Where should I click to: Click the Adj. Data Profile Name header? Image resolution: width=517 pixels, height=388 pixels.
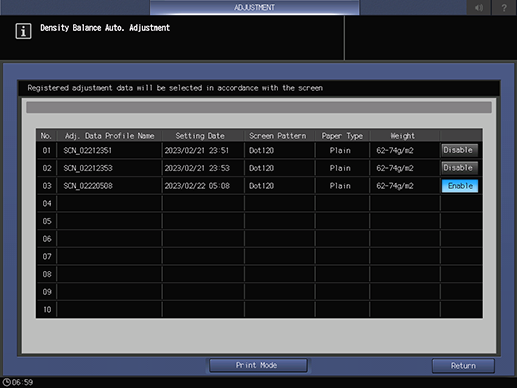109,136
